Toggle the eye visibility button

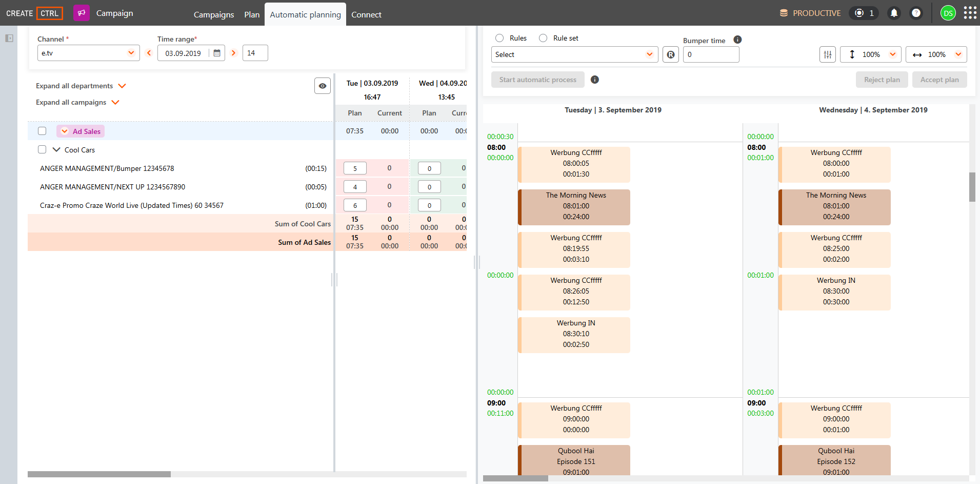(x=323, y=86)
